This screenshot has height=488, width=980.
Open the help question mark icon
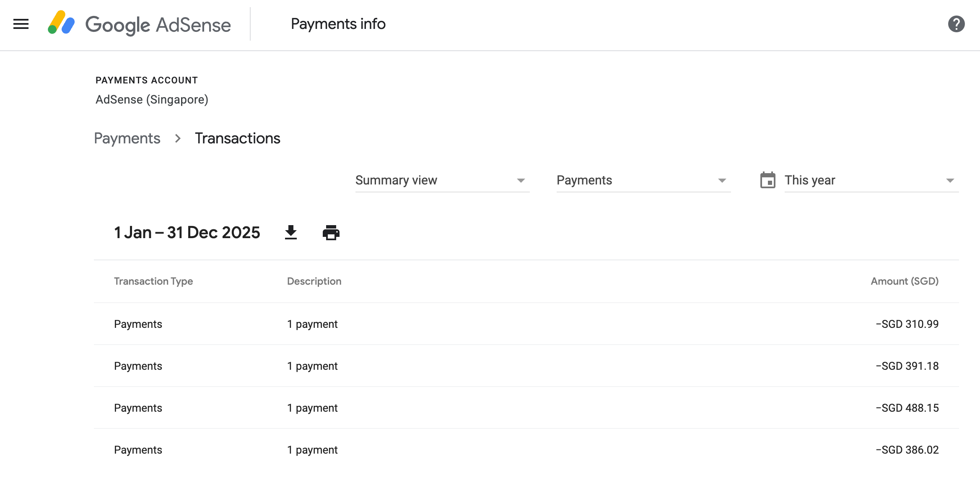[x=956, y=24]
